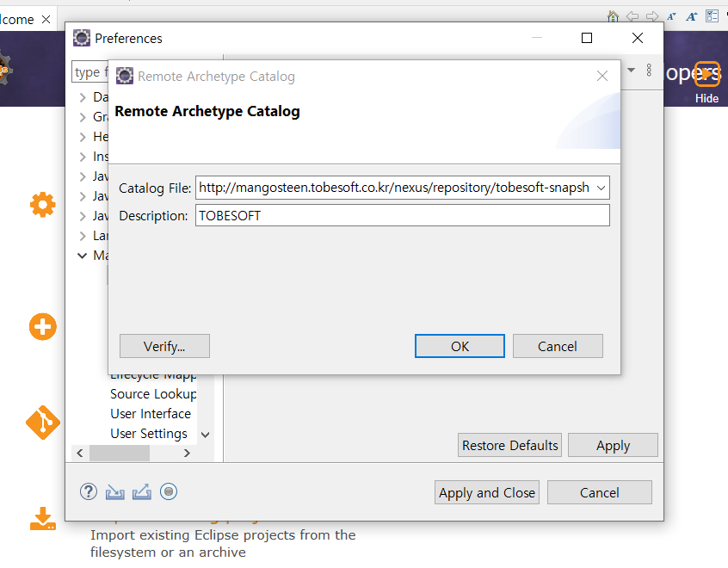The image size is (728, 568).
Task: Open the Preferences page view-menu dropdown arrow
Action: [x=631, y=70]
